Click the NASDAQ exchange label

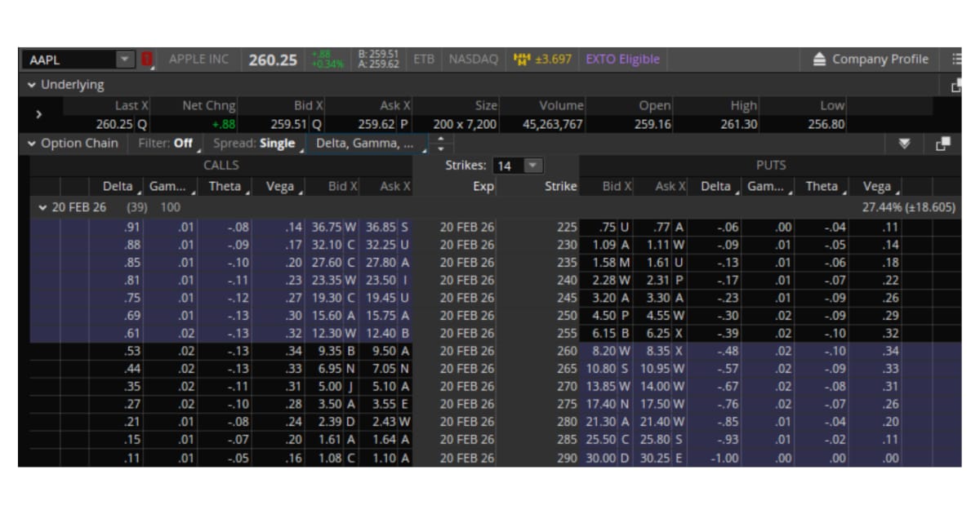pyautogui.click(x=473, y=60)
